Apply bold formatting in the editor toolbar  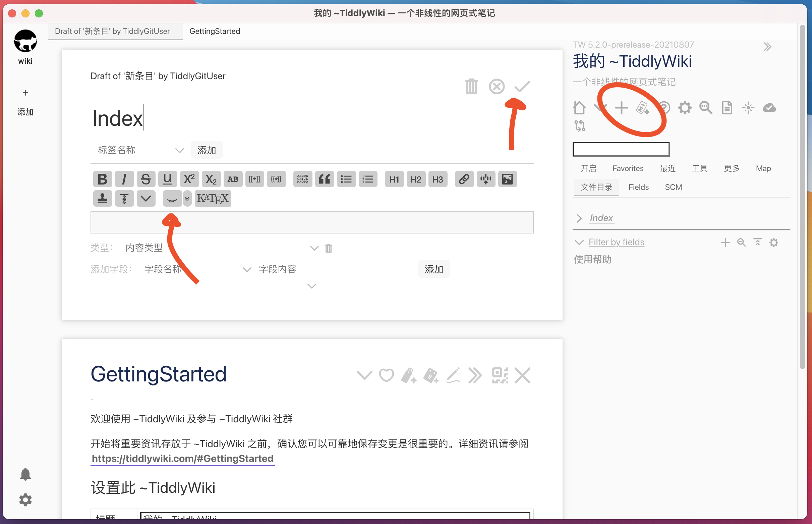click(102, 179)
